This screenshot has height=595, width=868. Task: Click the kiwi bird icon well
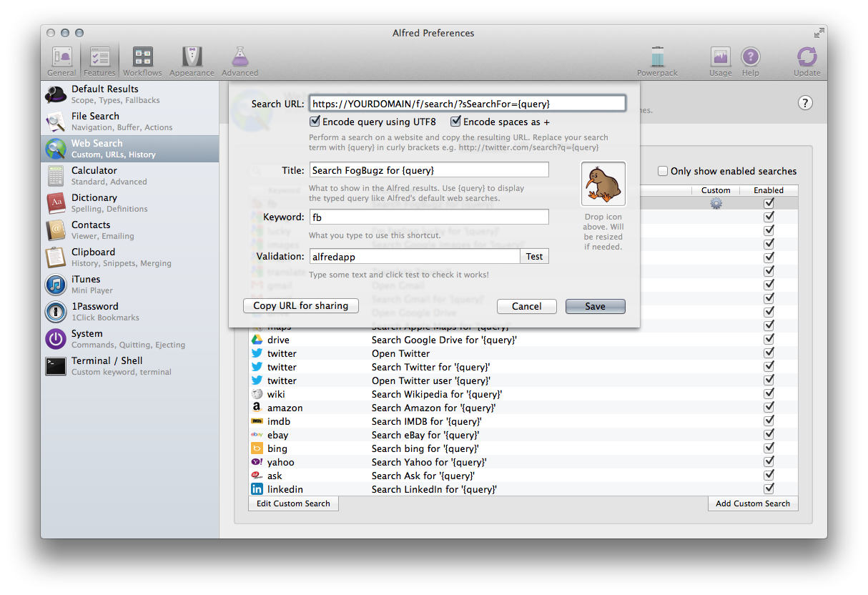[603, 185]
